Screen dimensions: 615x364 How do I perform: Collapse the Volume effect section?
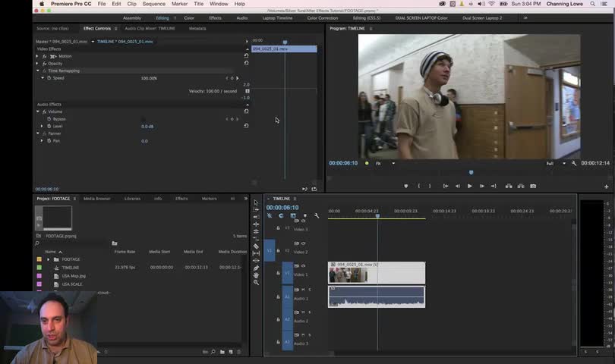point(39,111)
